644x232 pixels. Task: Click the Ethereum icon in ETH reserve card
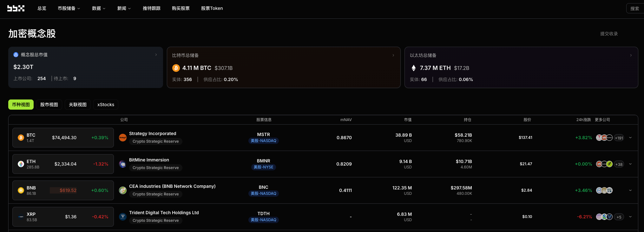tap(413, 68)
